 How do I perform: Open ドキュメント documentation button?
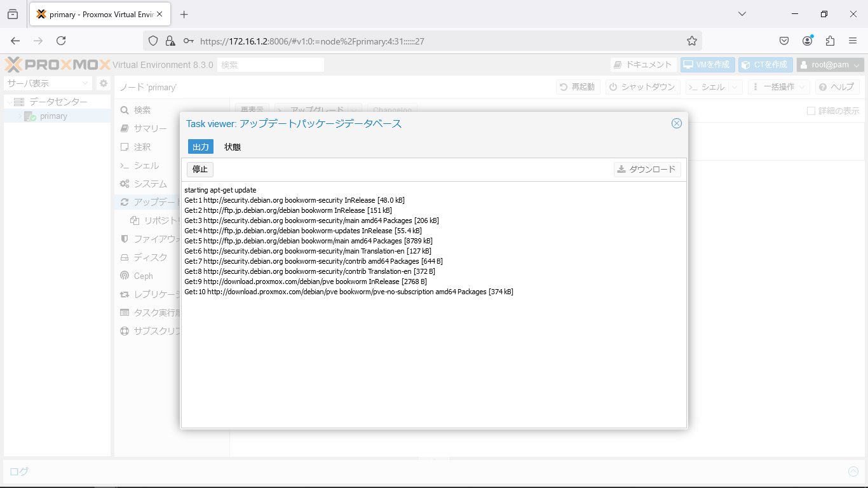coord(644,65)
